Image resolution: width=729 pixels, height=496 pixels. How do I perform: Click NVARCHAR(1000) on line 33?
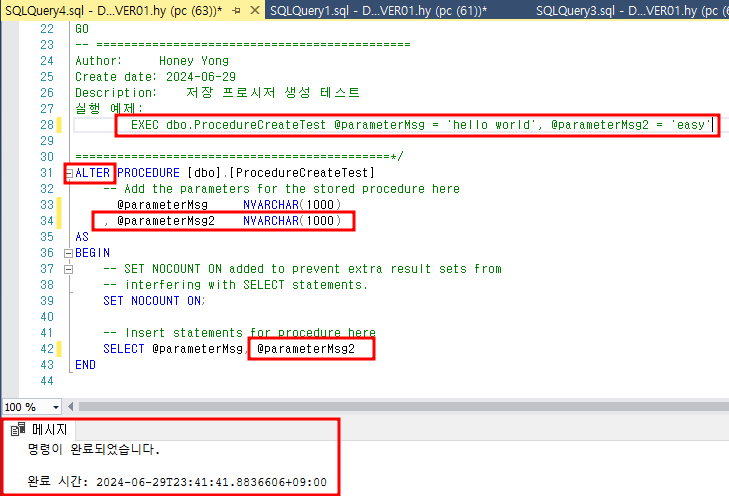click(x=292, y=205)
